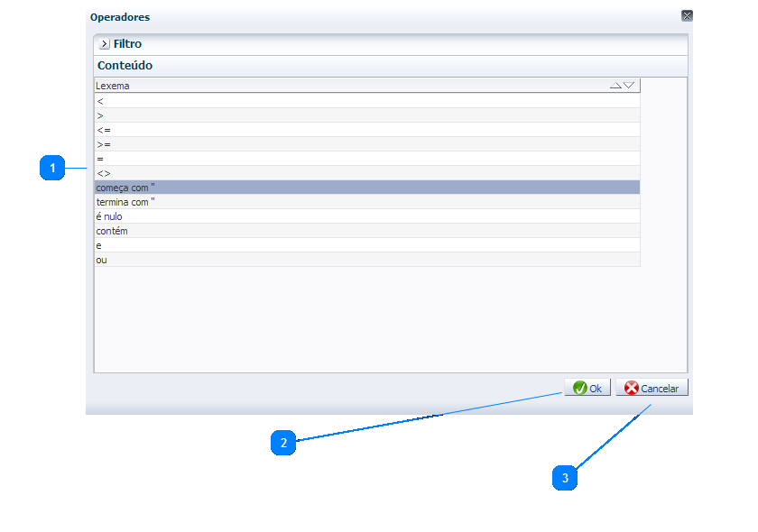Sort Lexema column ascending with up triangle
The image size is (758, 532).
(x=615, y=86)
